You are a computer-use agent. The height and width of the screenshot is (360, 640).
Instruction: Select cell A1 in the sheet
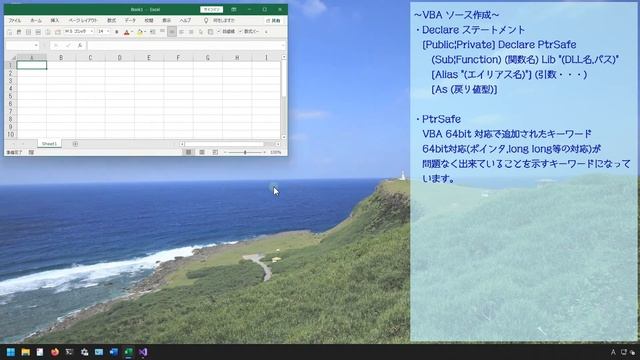click(x=32, y=65)
